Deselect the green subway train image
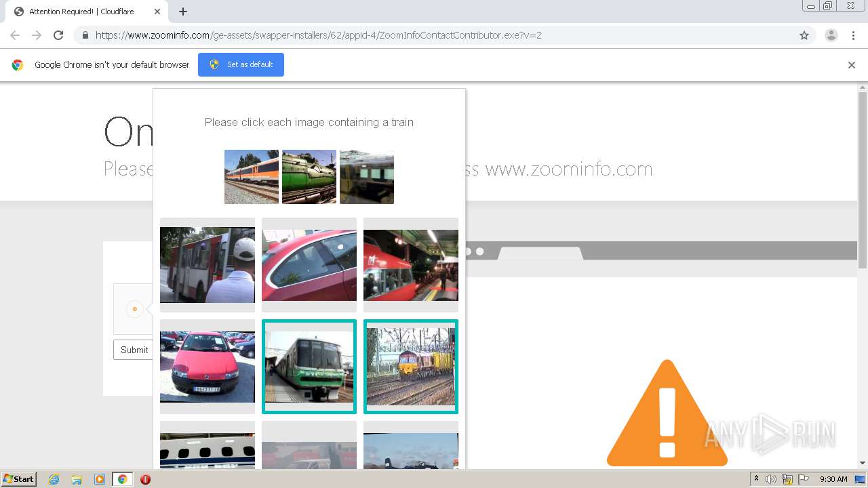The width and height of the screenshot is (868, 488). (x=309, y=367)
